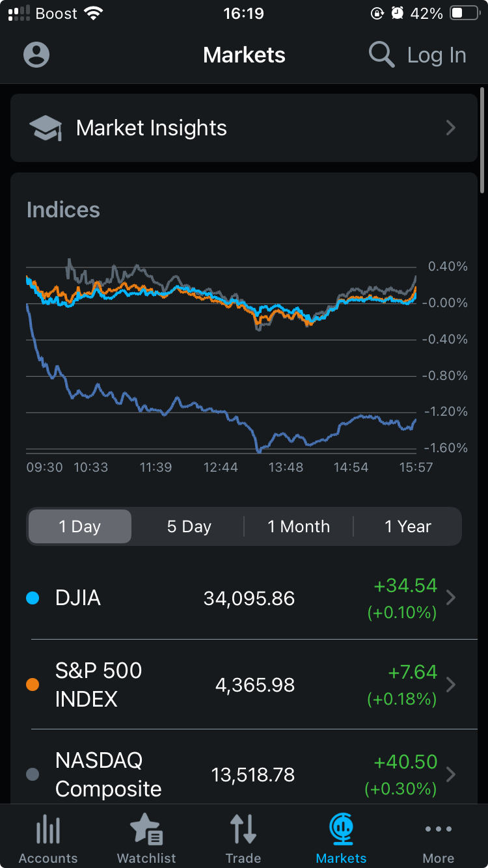
Task: Expand NASDAQ Composite row chevron
Action: (x=451, y=774)
